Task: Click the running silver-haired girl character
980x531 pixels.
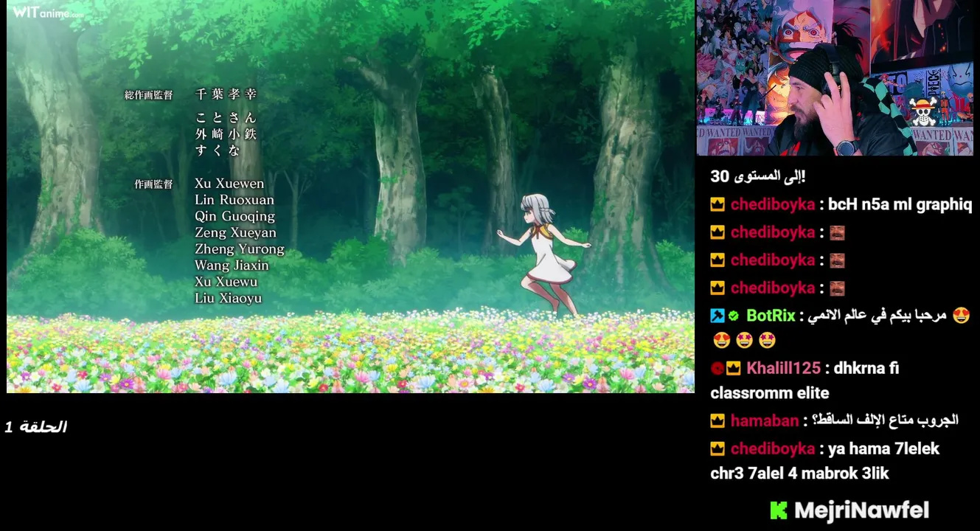Action: [x=544, y=254]
